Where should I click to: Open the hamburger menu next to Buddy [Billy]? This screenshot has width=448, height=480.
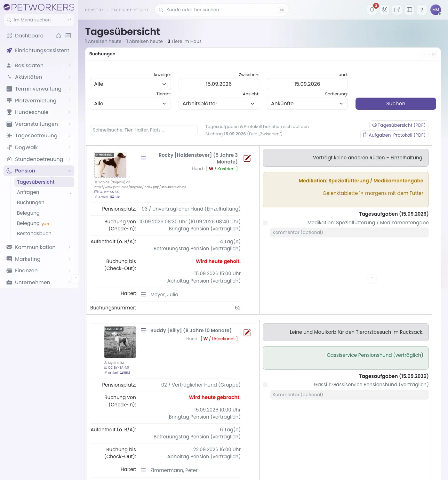143,330
